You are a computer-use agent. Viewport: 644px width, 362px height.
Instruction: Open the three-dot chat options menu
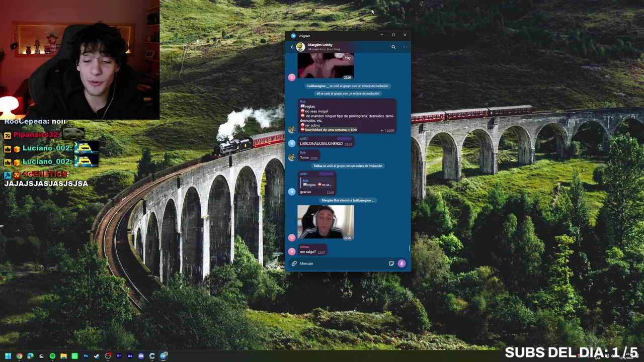[x=405, y=47]
